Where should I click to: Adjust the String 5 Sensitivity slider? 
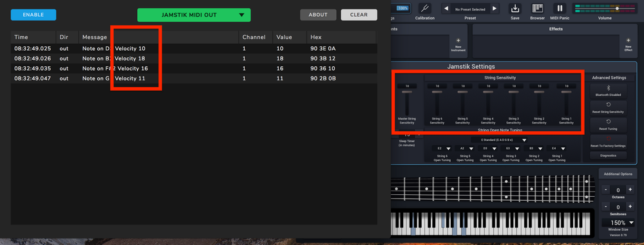(462, 103)
